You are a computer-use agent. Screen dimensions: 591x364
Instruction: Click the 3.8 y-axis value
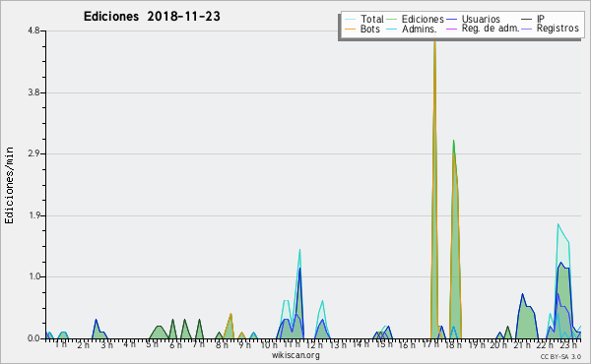coord(33,92)
